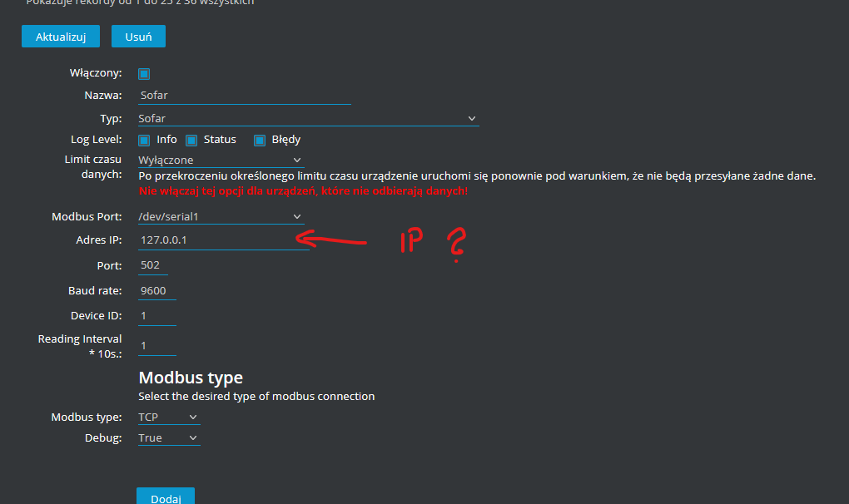Click the red warning text about data
This screenshot has width=849, height=504.
303,191
